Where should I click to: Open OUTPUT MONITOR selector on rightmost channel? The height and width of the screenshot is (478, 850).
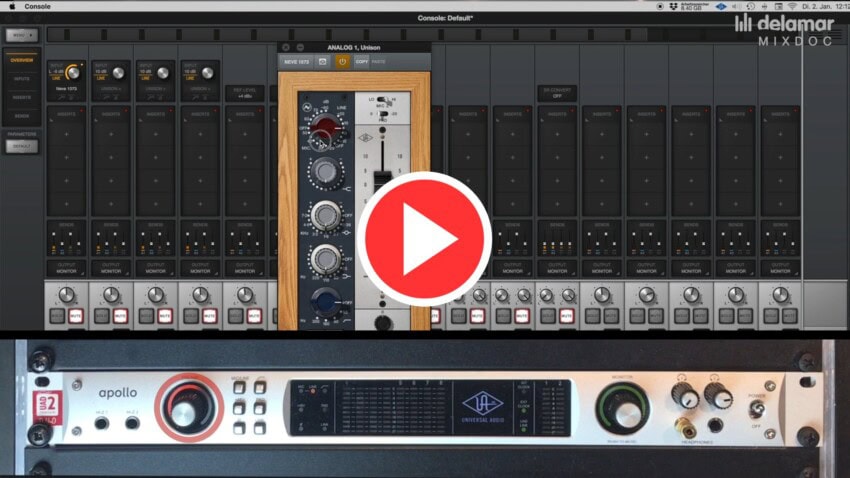780,268
